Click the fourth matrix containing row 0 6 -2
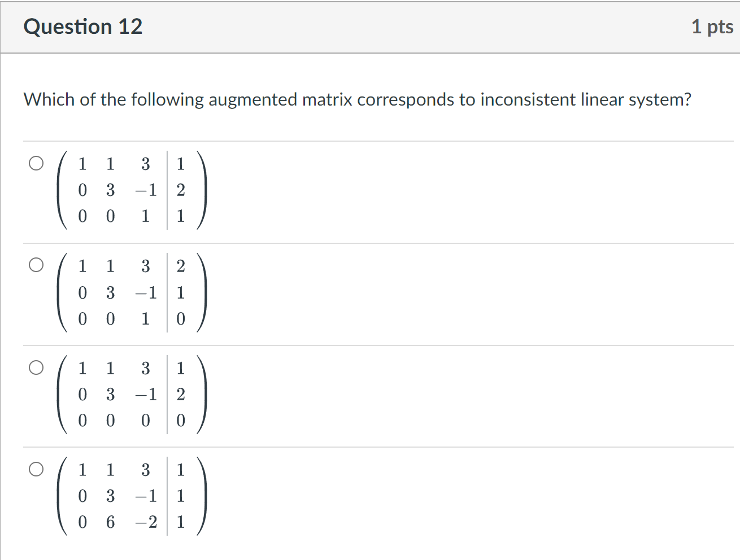740x560 pixels. click(131, 496)
